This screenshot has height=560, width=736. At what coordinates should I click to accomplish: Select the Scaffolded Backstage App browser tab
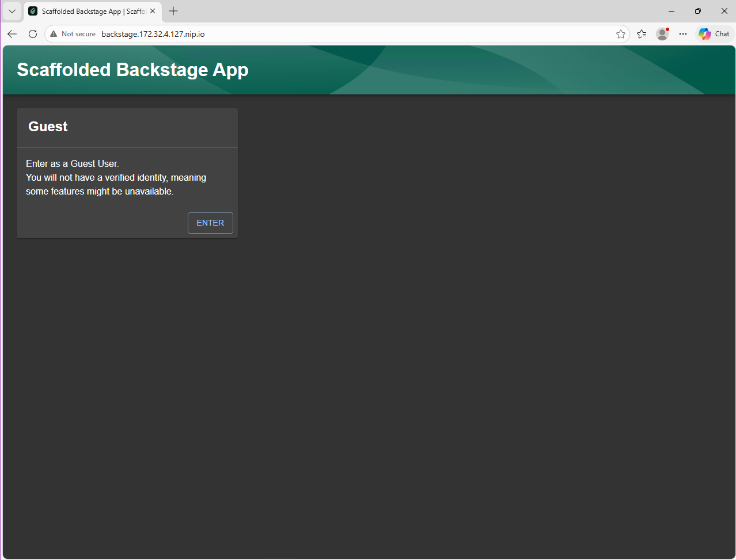point(86,12)
